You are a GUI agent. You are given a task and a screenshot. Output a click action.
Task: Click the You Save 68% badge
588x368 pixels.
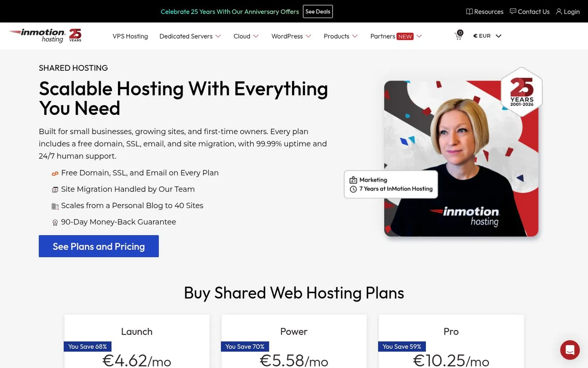click(87, 347)
